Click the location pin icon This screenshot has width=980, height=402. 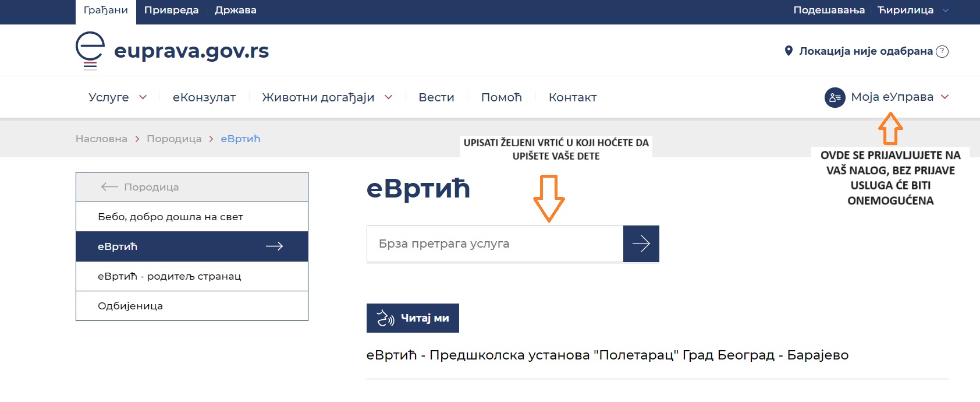(x=789, y=51)
